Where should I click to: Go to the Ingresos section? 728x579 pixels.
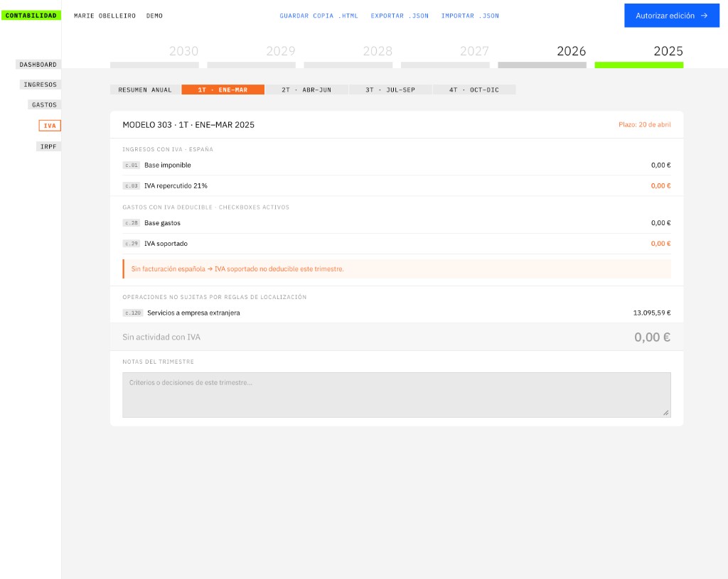41,85
